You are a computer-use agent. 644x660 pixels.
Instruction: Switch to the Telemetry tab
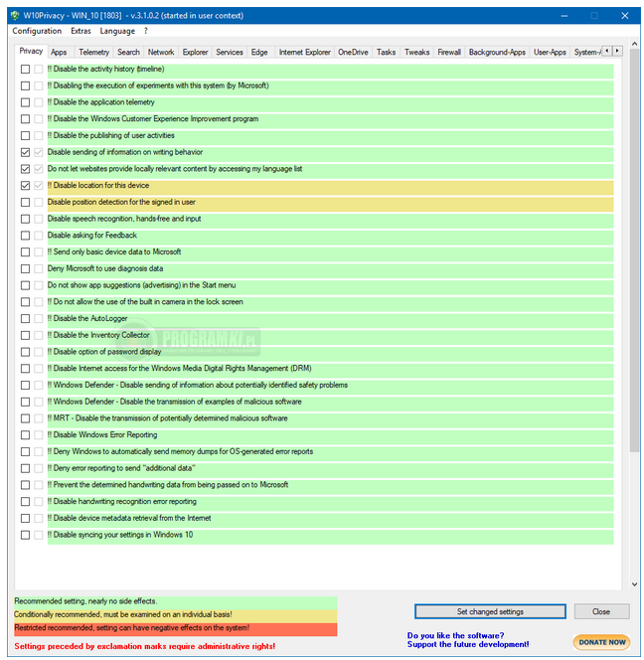point(93,53)
